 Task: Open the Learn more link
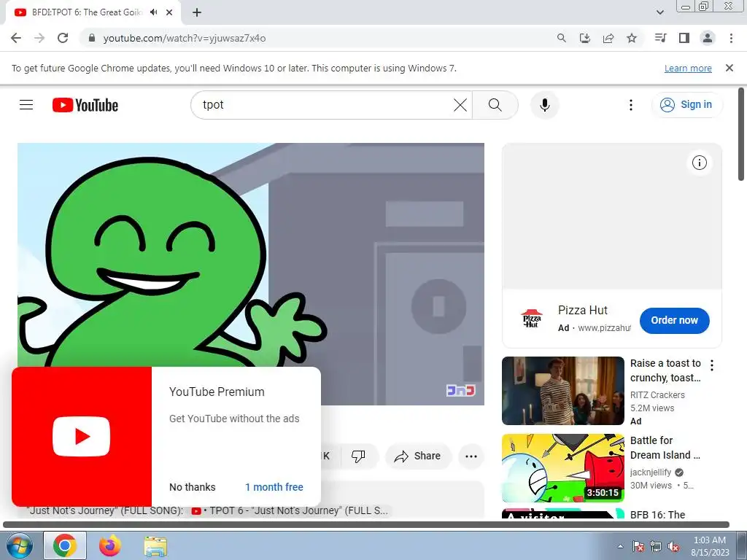[x=688, y=68]
